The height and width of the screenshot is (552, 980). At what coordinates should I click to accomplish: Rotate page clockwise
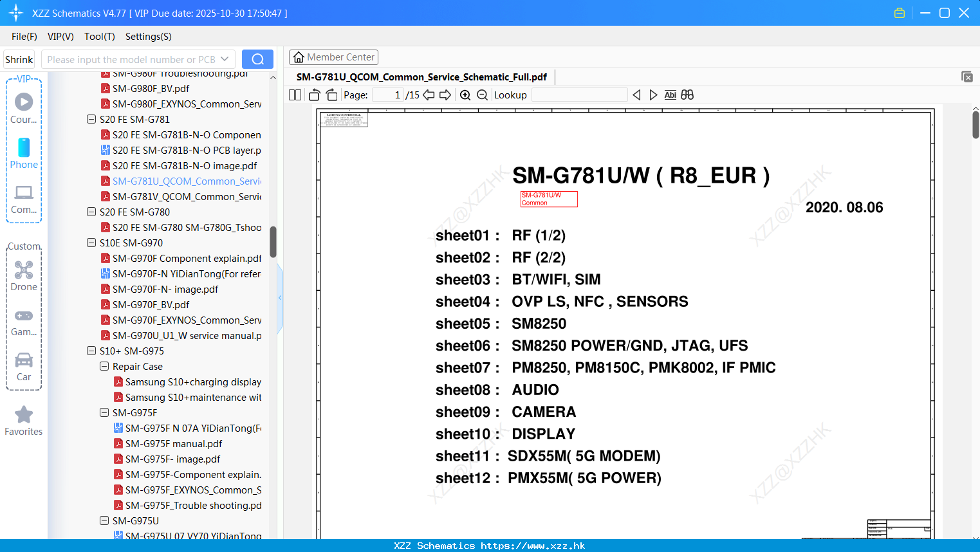[x=331, y=95]
